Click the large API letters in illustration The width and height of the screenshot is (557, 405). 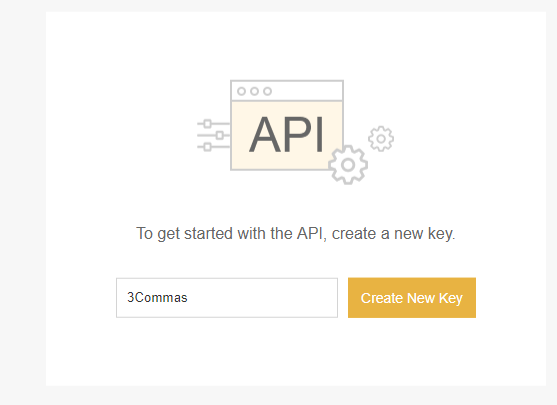click(x=286, y=135)
